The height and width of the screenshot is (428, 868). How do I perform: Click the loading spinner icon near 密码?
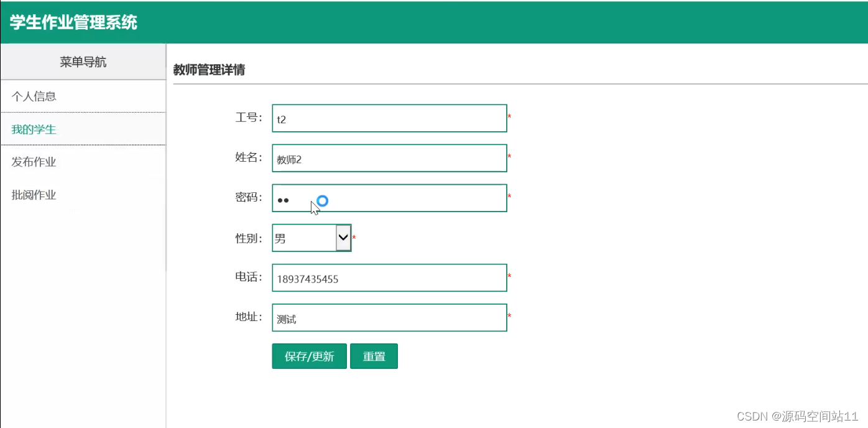pyautogui.click(x=322, y=200)
